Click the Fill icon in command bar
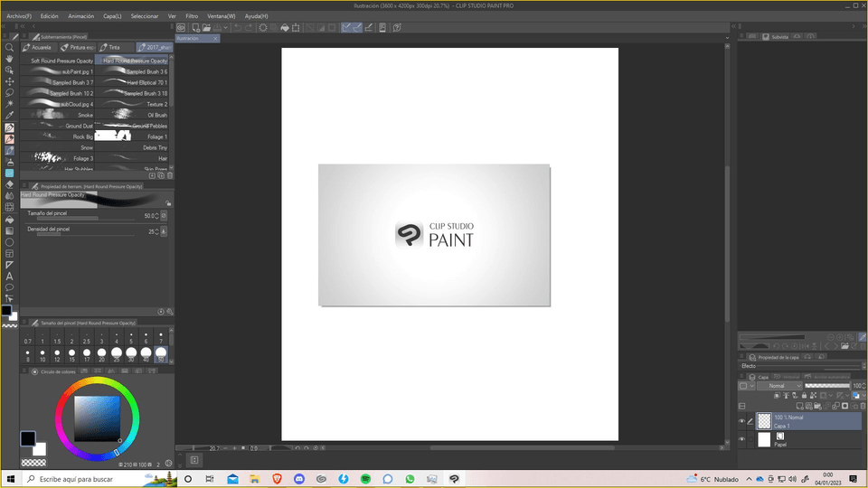 pos(285,28)
